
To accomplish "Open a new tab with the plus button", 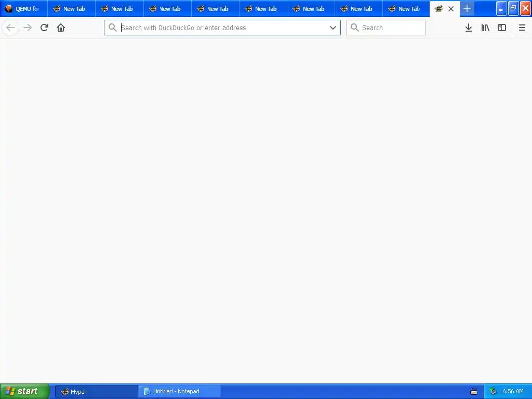I will pos(467,8).
